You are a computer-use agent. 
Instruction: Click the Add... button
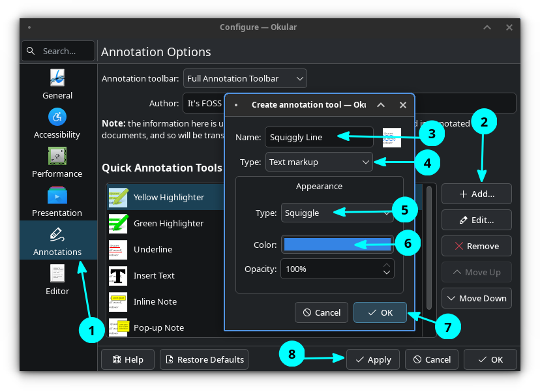tap(476, 194)
